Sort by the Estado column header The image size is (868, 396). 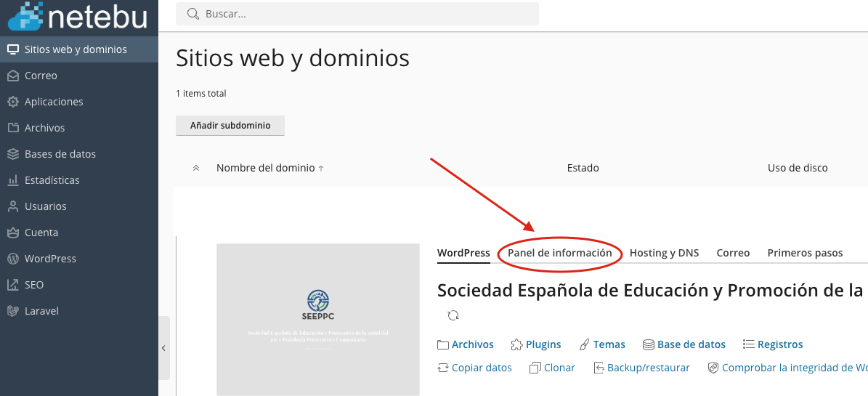[583, 168]
